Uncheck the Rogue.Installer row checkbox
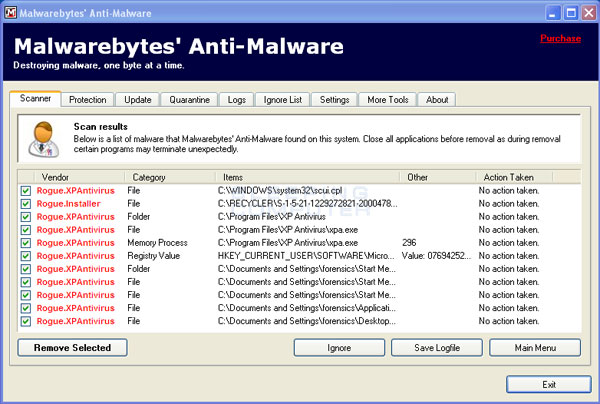600x404 pixels. pos(26,204)
